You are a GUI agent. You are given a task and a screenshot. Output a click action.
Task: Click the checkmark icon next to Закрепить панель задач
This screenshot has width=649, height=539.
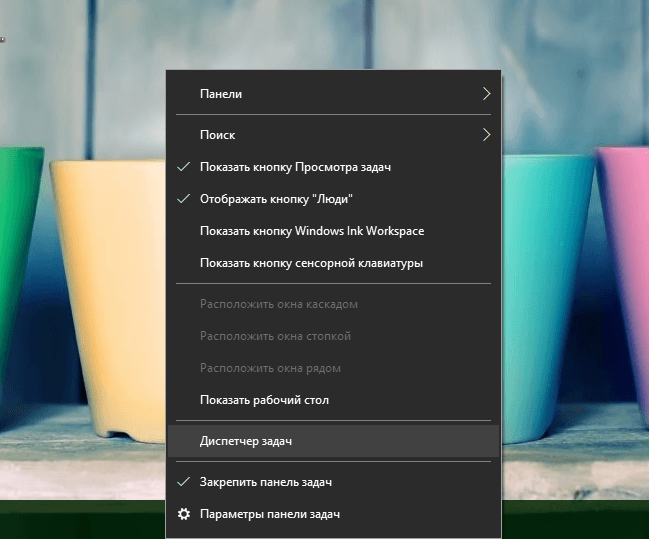tap(183, 482)
